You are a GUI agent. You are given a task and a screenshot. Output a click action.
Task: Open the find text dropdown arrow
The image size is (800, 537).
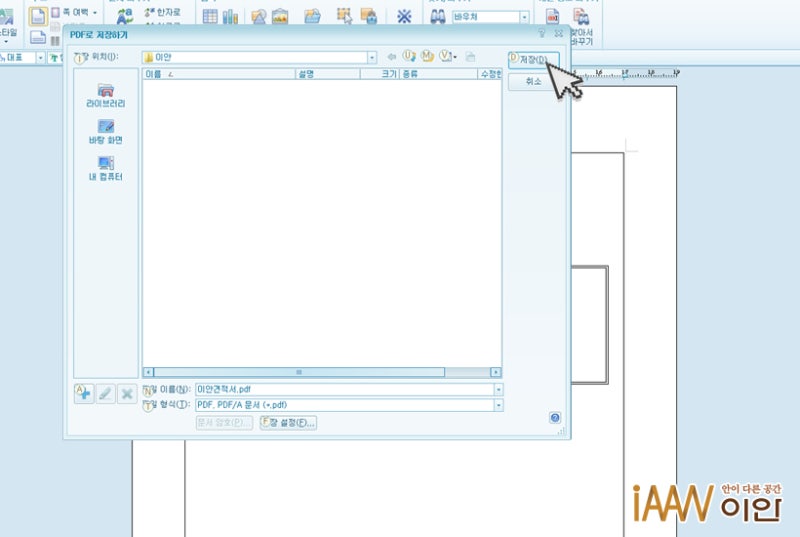tap(524, 17)
